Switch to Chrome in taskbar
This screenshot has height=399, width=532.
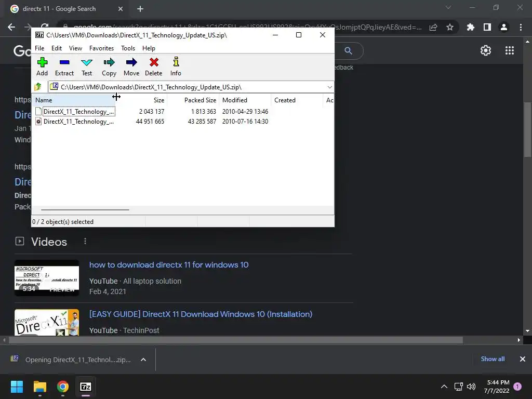(x=63, y=387)
